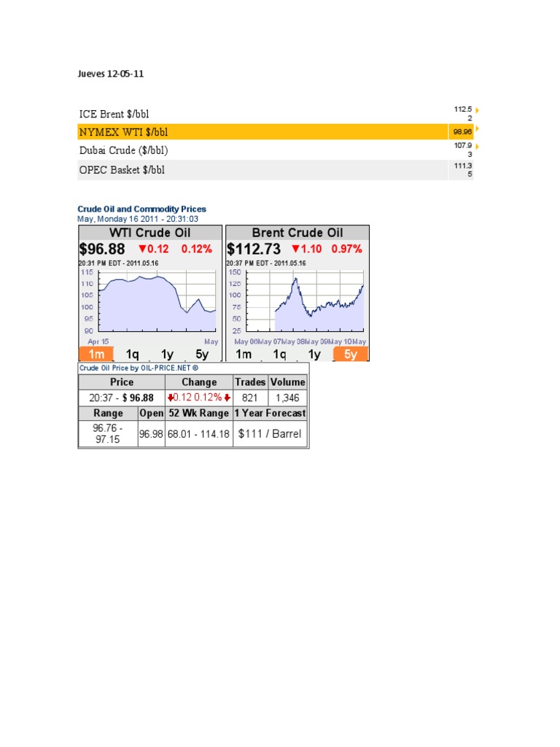This screenshot has width=560, height=747.
Task: Click the Dubai Crude ($/bbl) row label
Action: pyautogui.click(x=123, y=150)
